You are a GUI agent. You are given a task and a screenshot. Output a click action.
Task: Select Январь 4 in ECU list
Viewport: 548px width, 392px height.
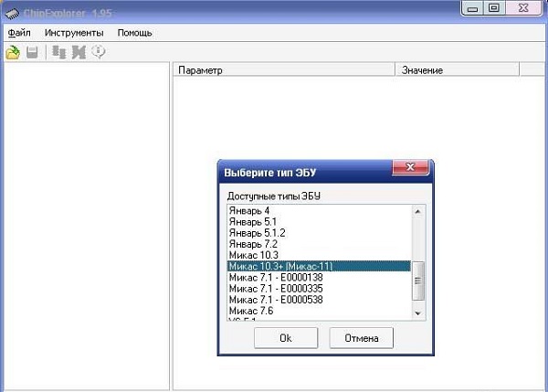pos(319,211)
